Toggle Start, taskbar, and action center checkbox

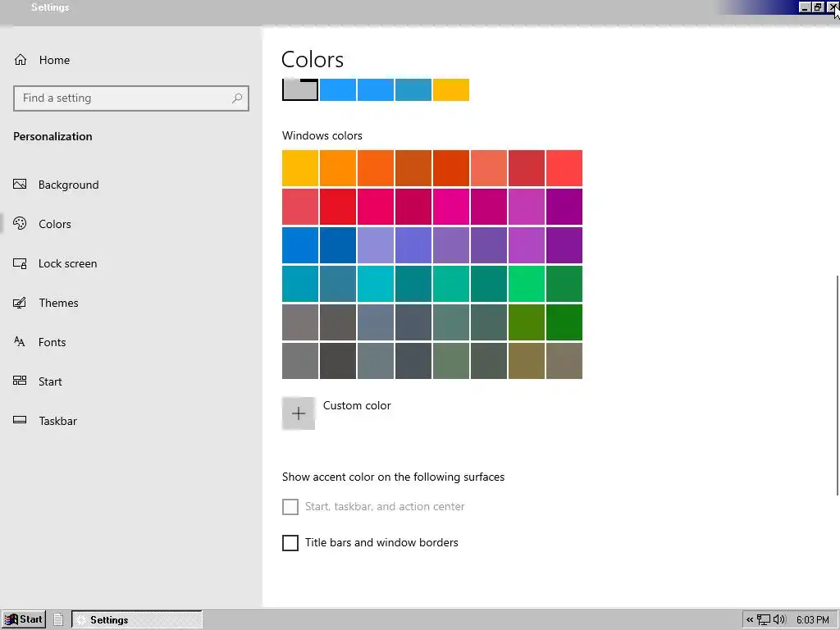tap(290, 507)
